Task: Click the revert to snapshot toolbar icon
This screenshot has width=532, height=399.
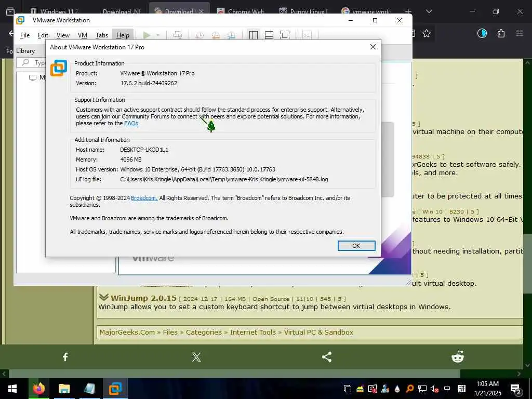Action: (x=216, y=35)
